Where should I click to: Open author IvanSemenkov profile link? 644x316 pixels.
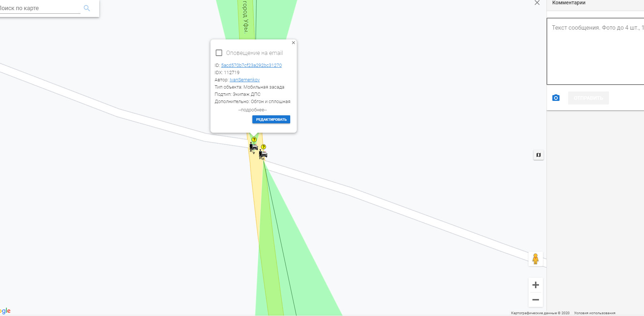[245, 80]
